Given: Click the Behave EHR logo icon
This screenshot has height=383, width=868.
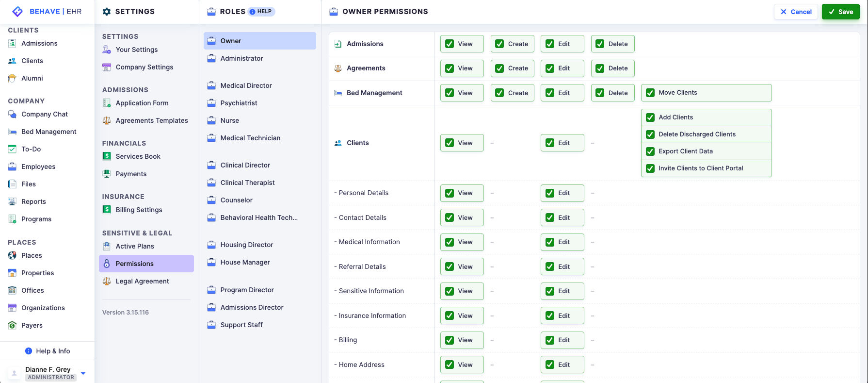Looking at the screenshot, I should (x=17, y=11).
